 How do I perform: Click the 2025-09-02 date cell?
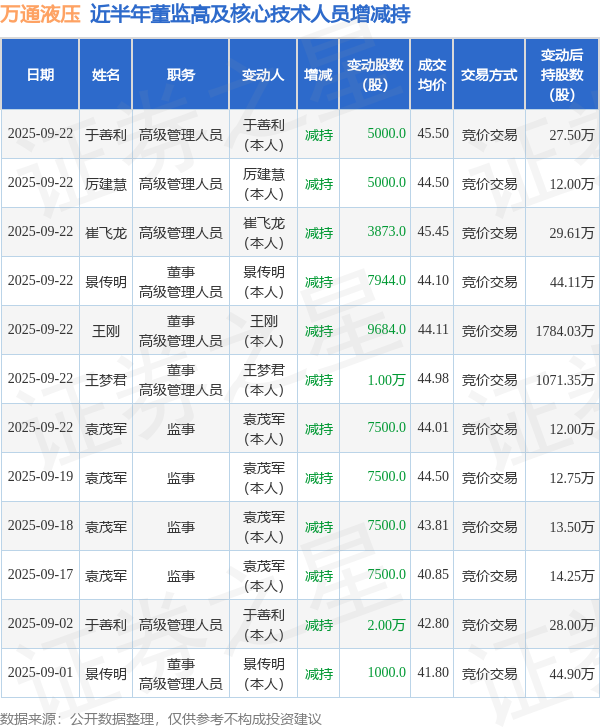(40, 624)
